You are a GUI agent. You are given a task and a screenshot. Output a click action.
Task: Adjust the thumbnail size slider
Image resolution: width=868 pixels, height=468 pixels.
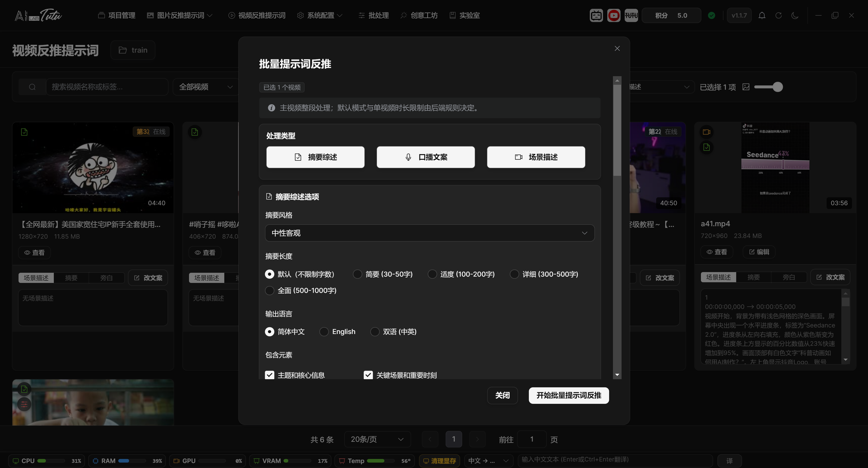pyautogui.click(x=769, y=87)
